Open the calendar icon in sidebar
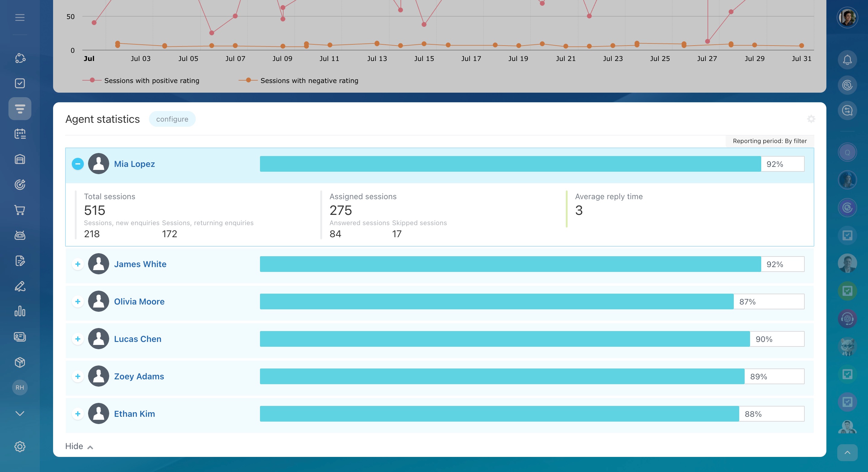This screenshot has width=868, height=472. click(20, 134)
